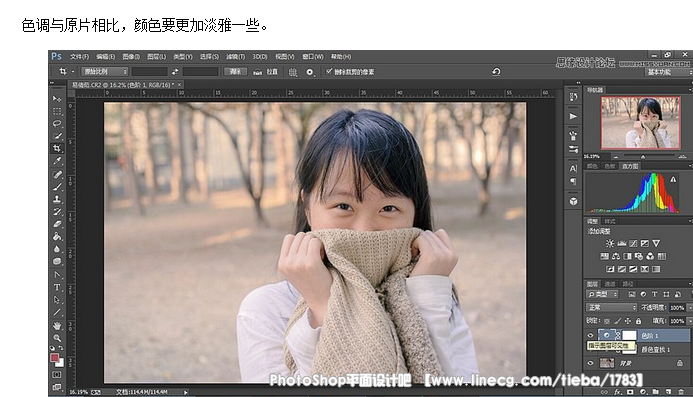Select the Blur tool

(57, 248)
